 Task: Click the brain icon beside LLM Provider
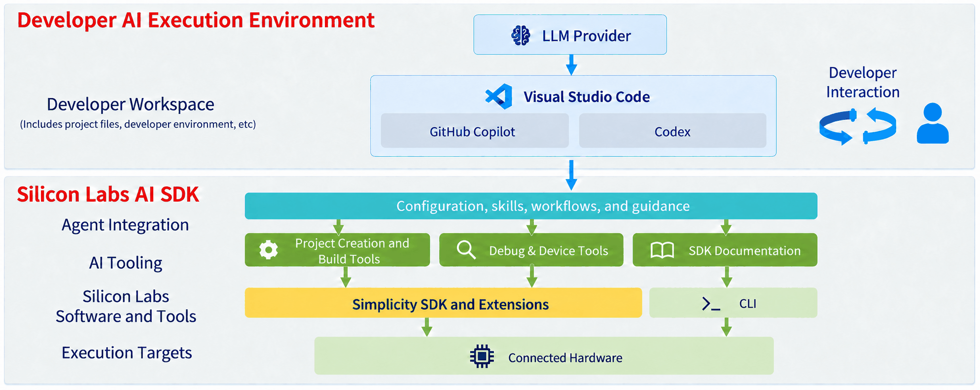pyautogui.click(x=521, y=35)
